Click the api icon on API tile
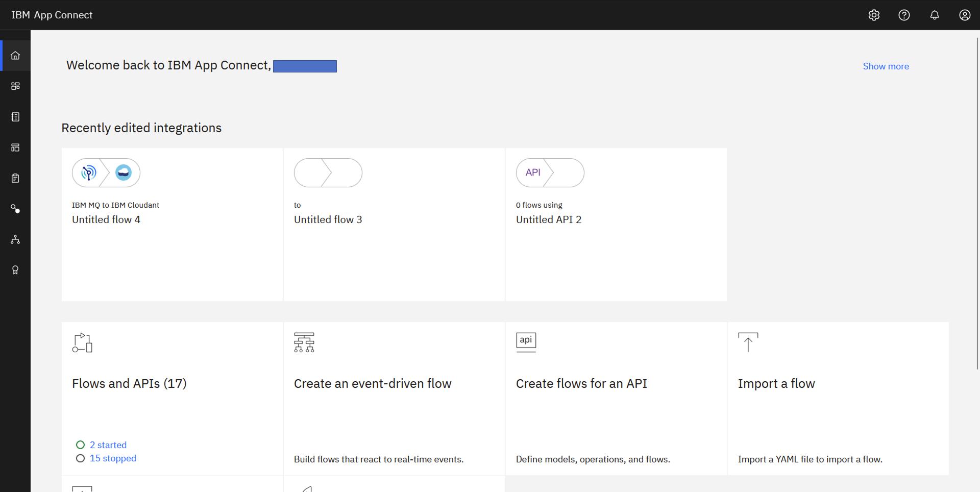 (x=526, y=342)
